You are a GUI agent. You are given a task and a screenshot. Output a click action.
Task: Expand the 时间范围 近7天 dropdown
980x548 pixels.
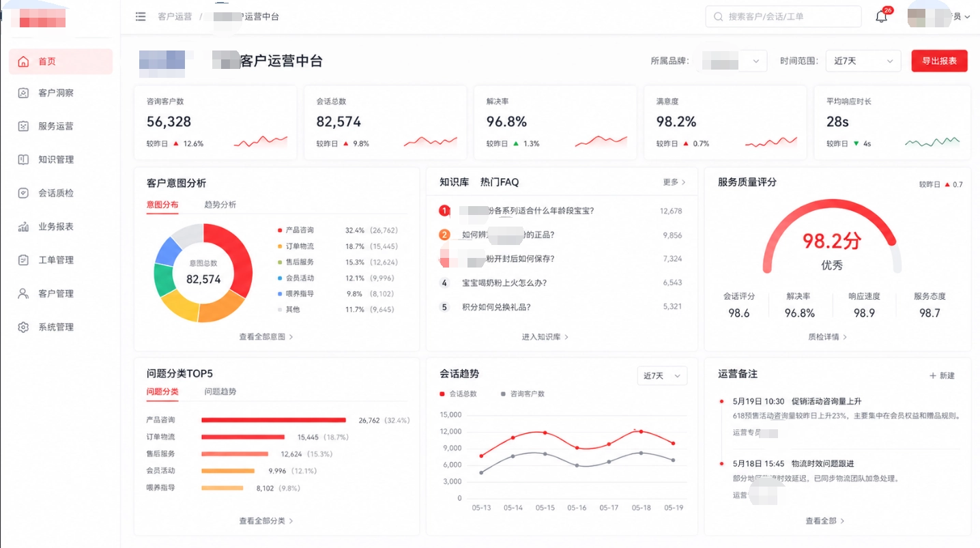click(863, 61)
